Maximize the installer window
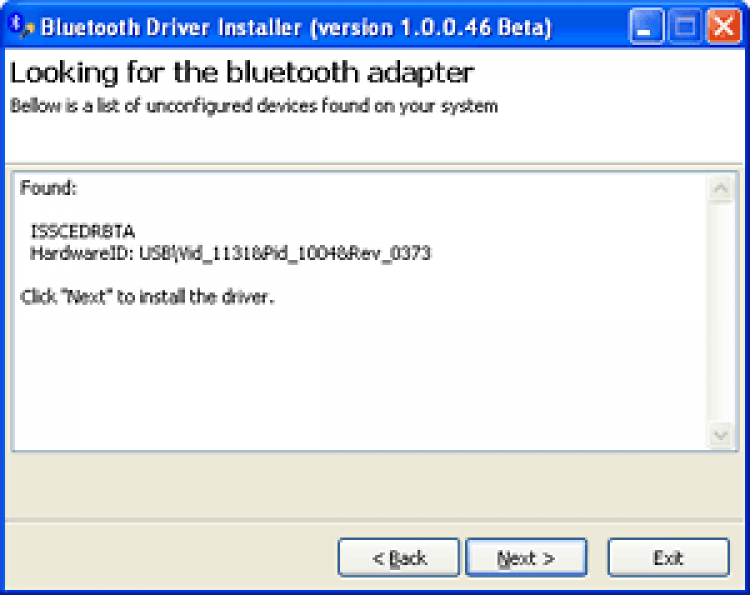Viewport: 750px width, 595px height. click(x=684, y=25)
